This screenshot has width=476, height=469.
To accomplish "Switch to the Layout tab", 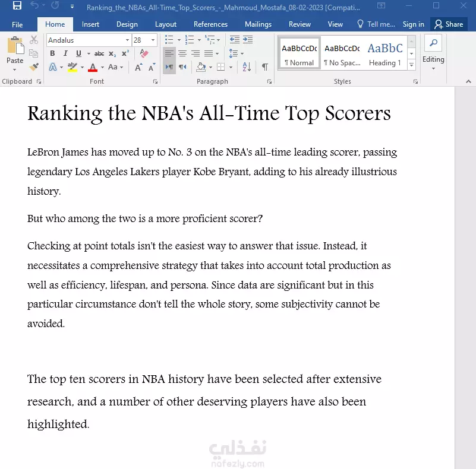I will click(165, 24).
